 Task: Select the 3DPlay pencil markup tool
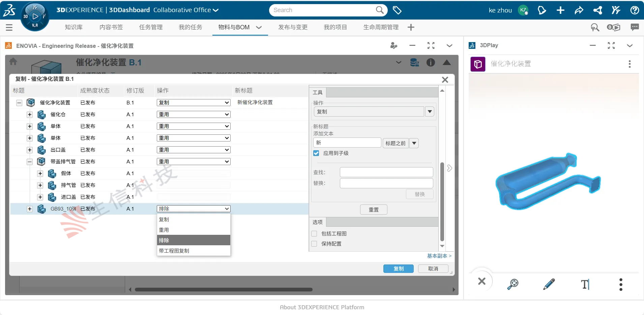pyautogui.click(x=549, y=284)
